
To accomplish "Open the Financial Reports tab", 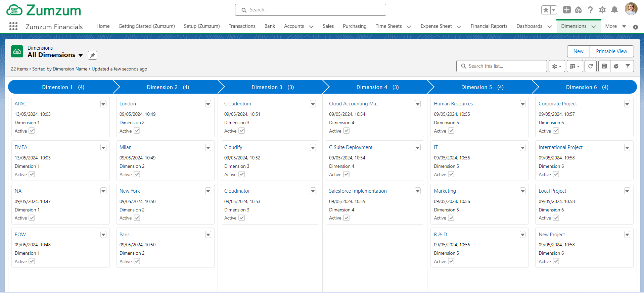I will (x=489, y=26).
